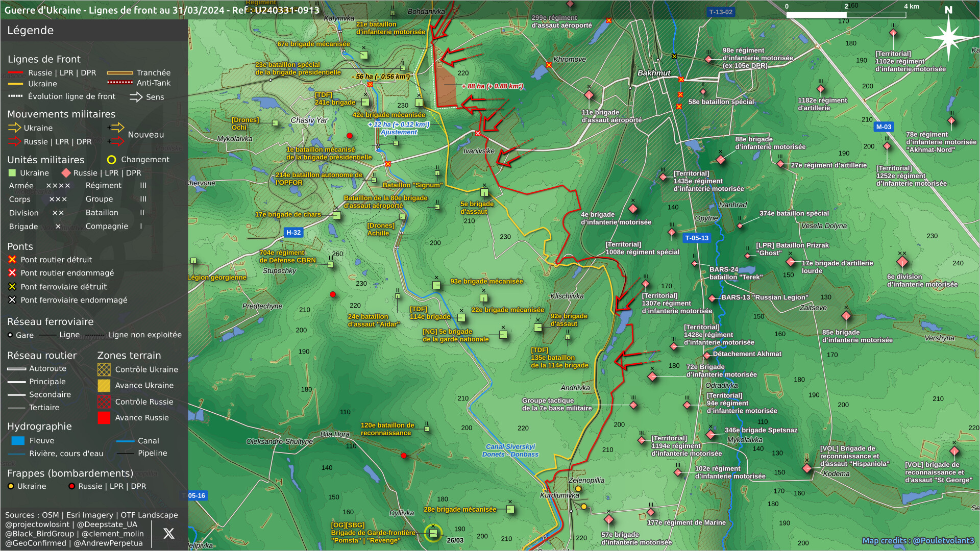This screenshot has height=551, width=980.
Task: Click the Pont ferroviaire détruit legend icon
Action: click(x=12, y=287)
